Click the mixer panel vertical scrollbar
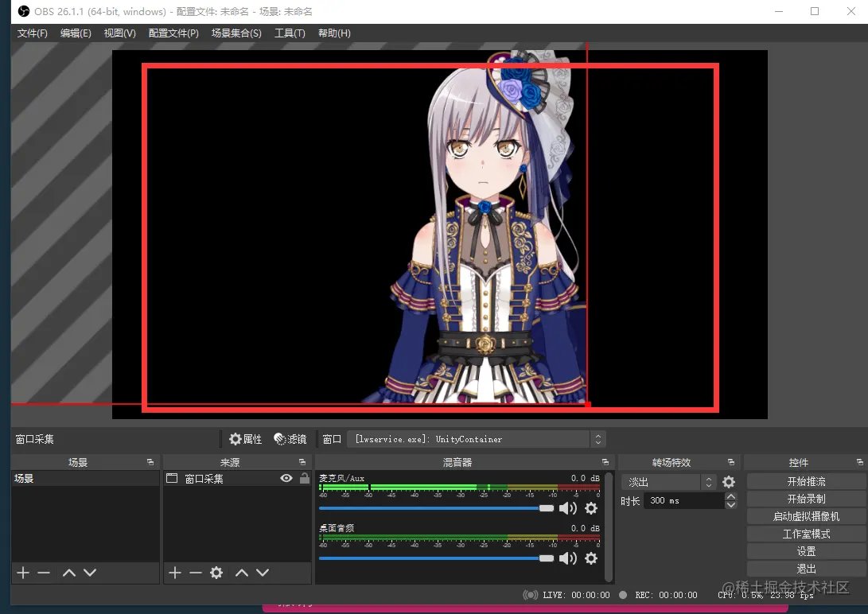This screenshot has height=614, width=868. pyautogui.click(x=609, y=527)
